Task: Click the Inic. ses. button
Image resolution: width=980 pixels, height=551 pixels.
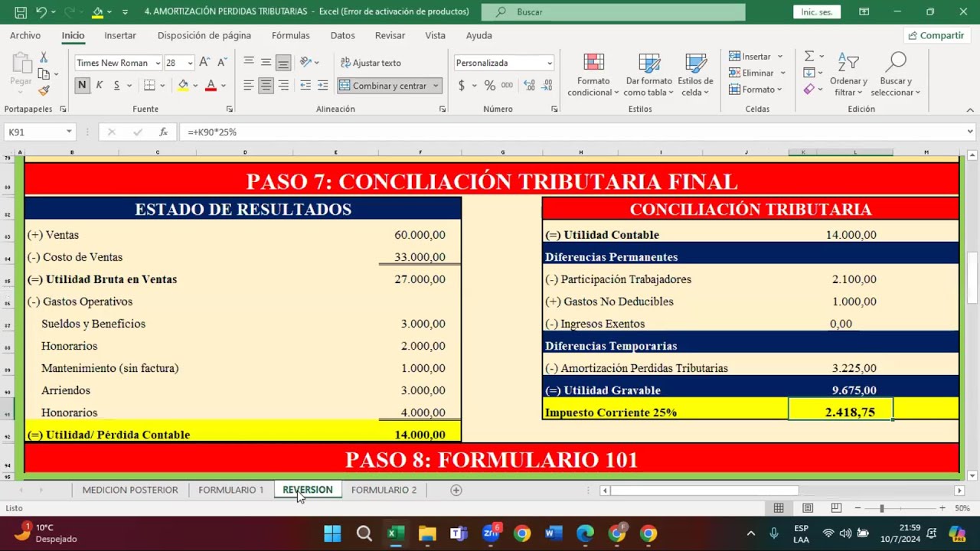Action: tap(817, 11)
